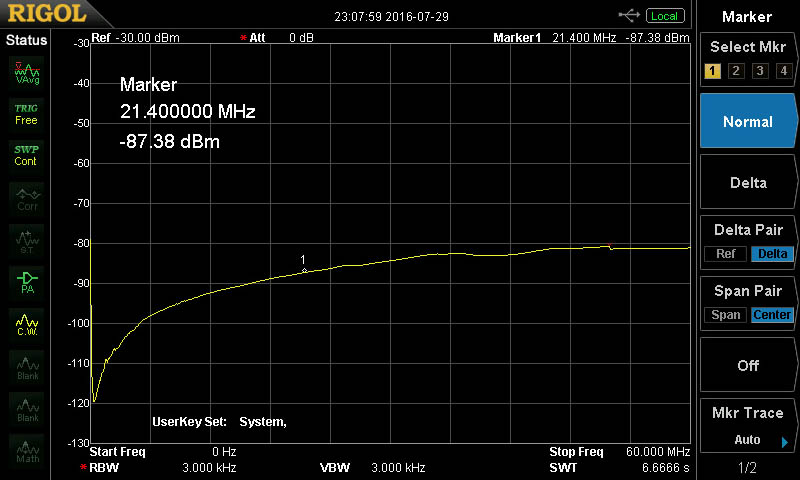The width and height of the screenshot is (800, 480).
Task: Set Span Pair to Span
Action: coord(725,315)
